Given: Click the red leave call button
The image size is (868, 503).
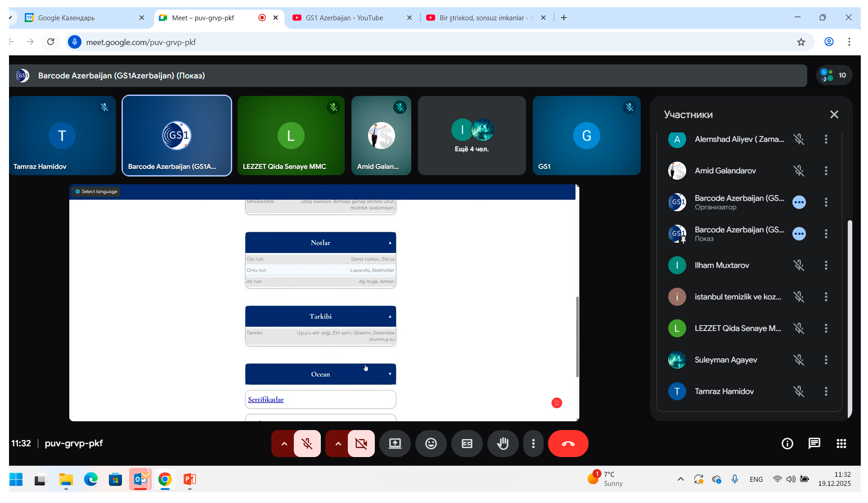Looking at the screenshot, I should (568, 444).
